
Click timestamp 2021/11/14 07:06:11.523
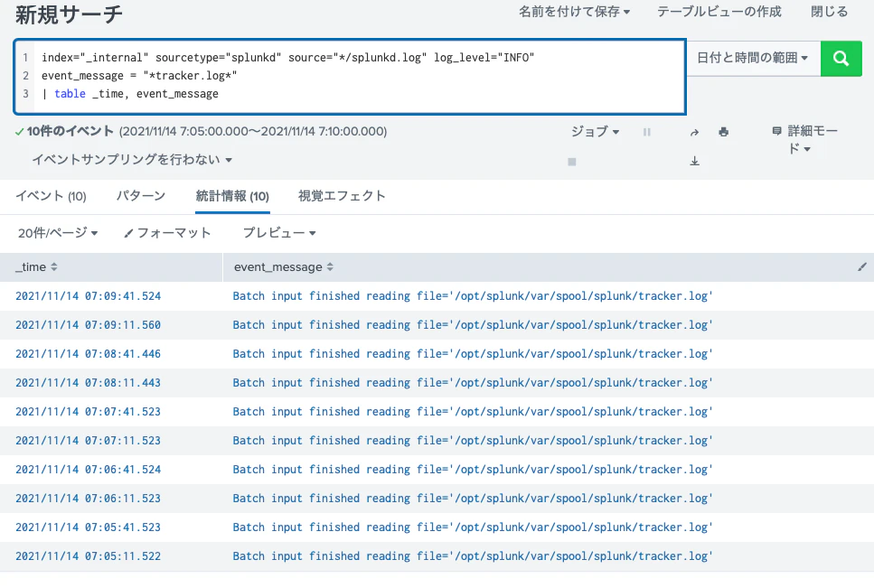[88, 499]
